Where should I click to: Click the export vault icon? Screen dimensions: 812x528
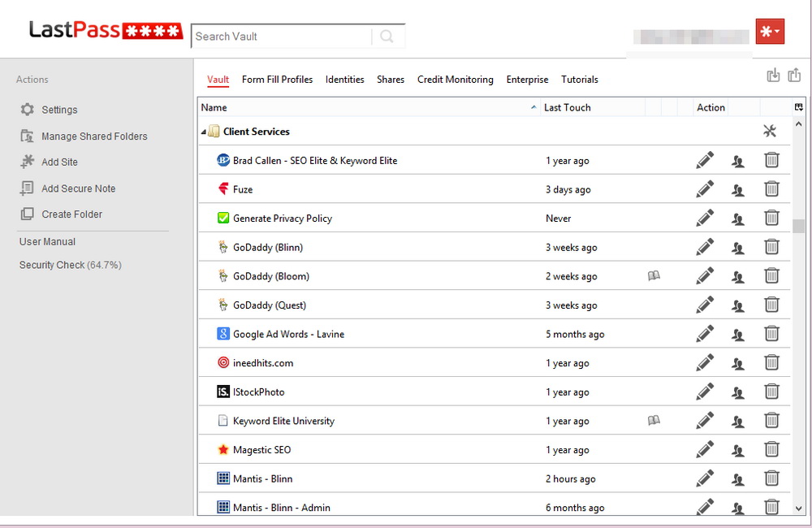point(794,75)
